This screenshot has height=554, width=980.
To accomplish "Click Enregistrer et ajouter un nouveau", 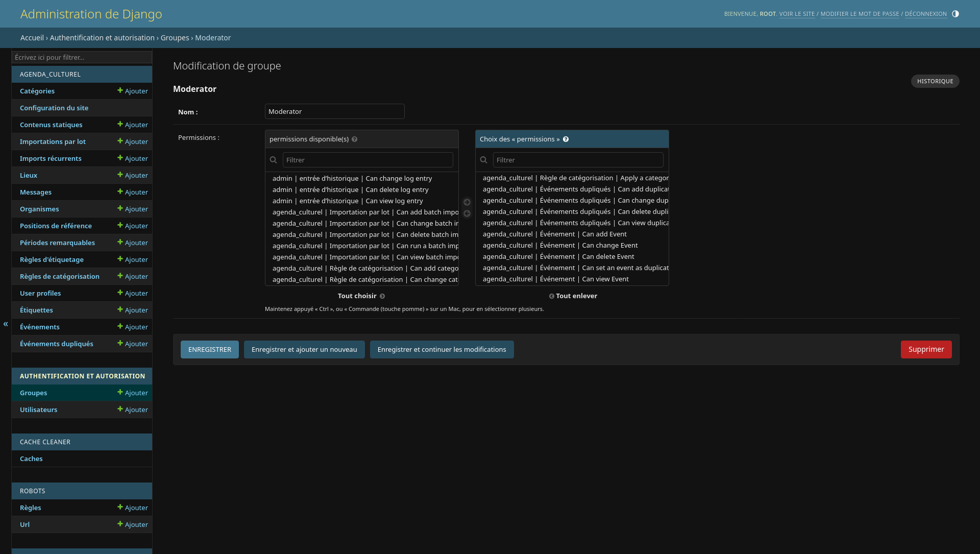I will pyautogui.click(x=304, y=349).
